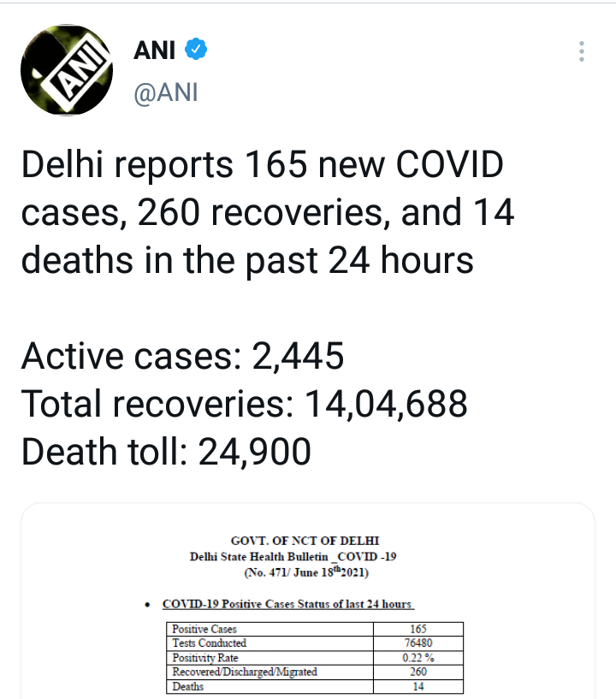Click the 'Delhi State Health Bulletin' title
This screenshot has height=699, width=616.
(x=293, y=556)
